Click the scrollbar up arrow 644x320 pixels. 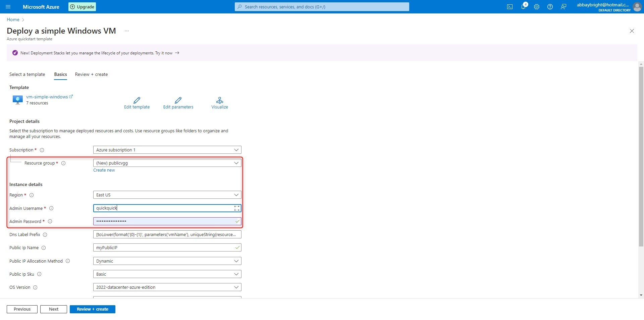coord(641,64)
